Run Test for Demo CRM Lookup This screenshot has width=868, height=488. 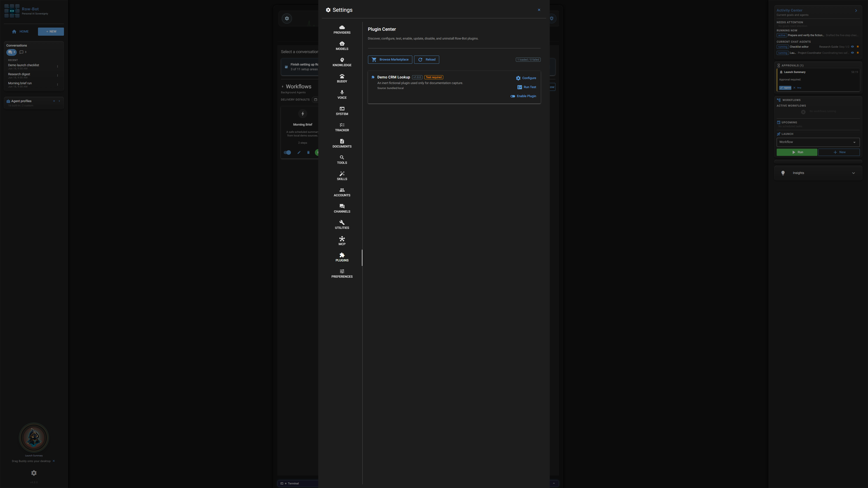point(527,87)
